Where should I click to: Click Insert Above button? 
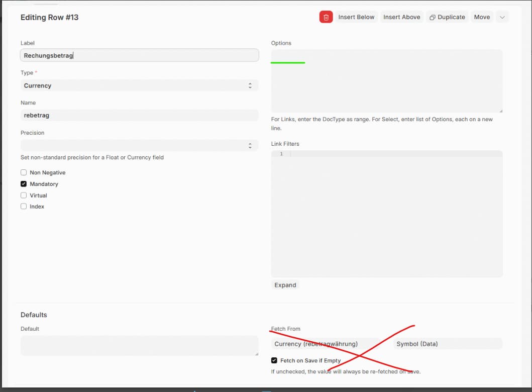coord(401,17)
